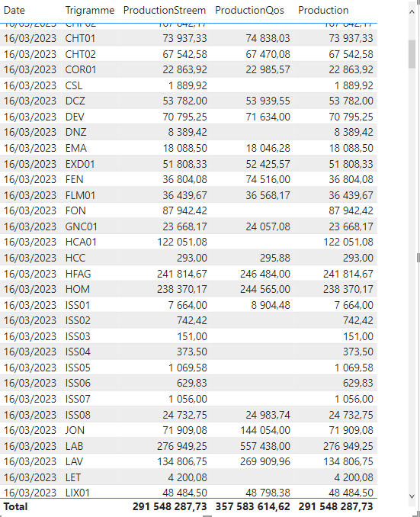
Task: Select the CHT01 row trigramme cell
Action: tap(80, 38)
